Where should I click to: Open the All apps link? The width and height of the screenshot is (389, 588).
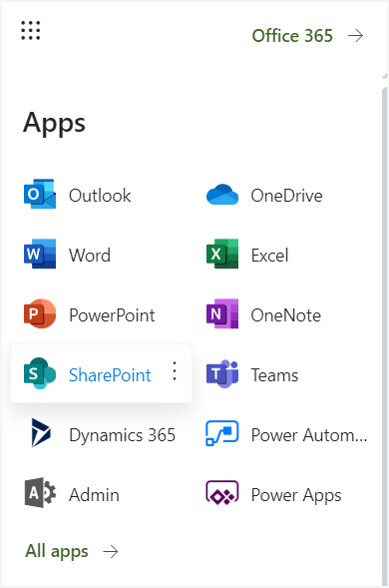click(x=57, y=551)
